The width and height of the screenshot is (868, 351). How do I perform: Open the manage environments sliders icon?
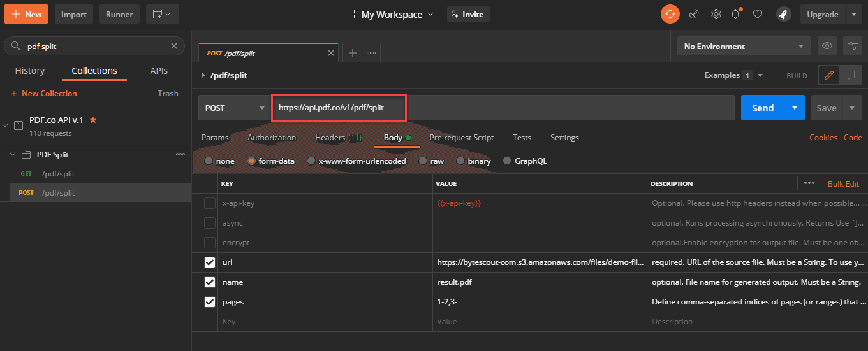coord(852,46)
